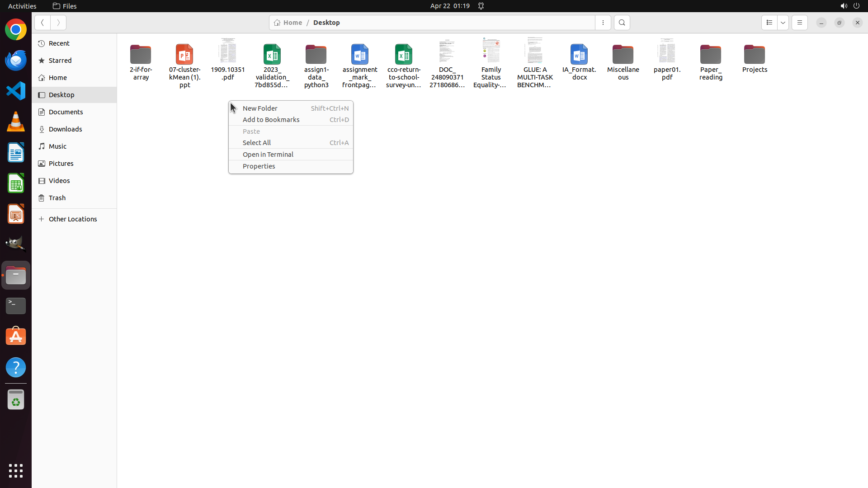Choose Open in Terminal menu entry

268,155
